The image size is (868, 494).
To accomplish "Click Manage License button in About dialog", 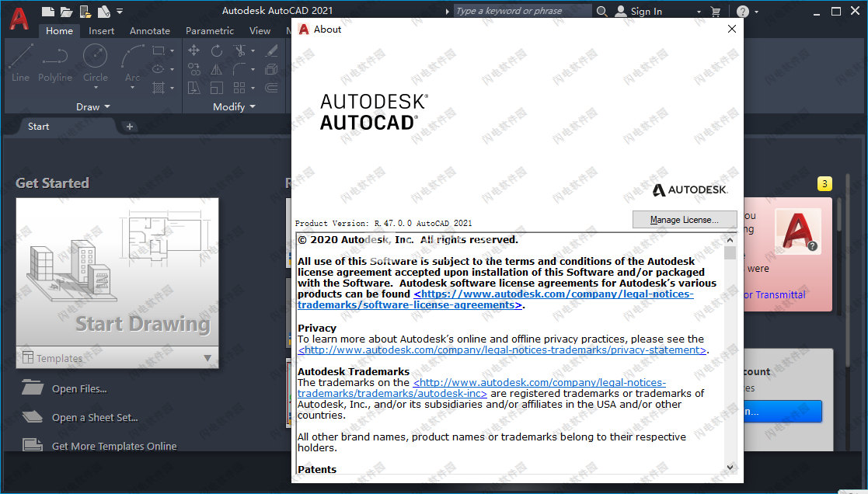I will (685, 220).
